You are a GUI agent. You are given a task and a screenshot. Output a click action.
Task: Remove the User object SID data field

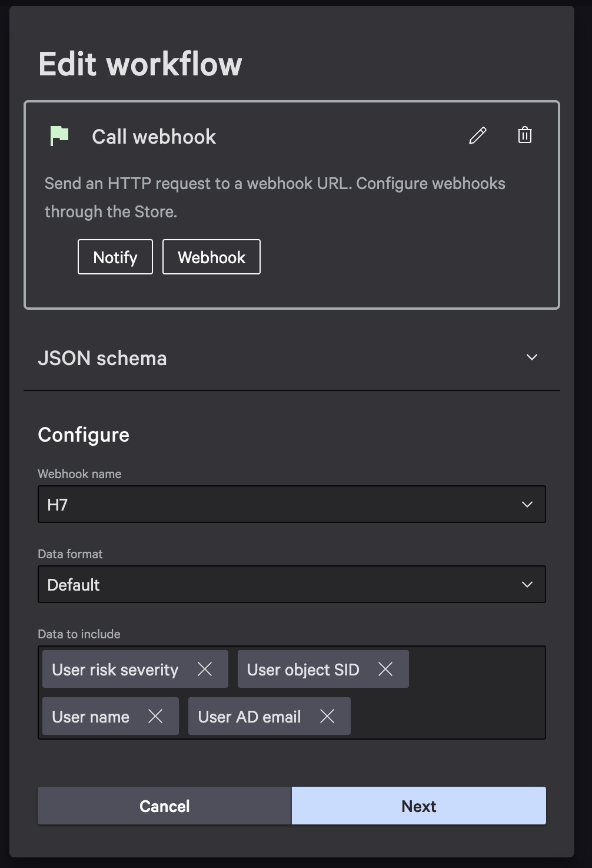click(x=386, y=669)
